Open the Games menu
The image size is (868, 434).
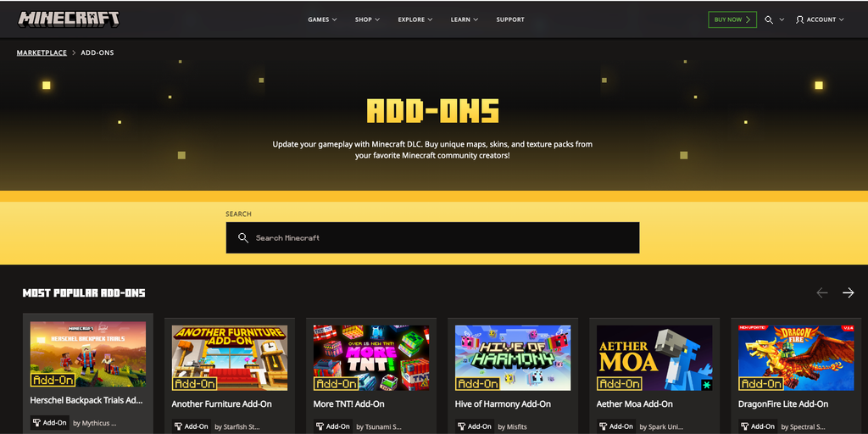coord(322,19)
